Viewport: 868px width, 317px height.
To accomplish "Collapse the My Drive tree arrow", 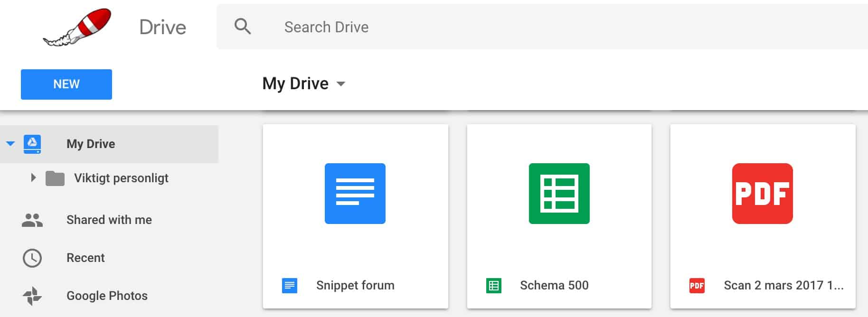I will [10, 143].
